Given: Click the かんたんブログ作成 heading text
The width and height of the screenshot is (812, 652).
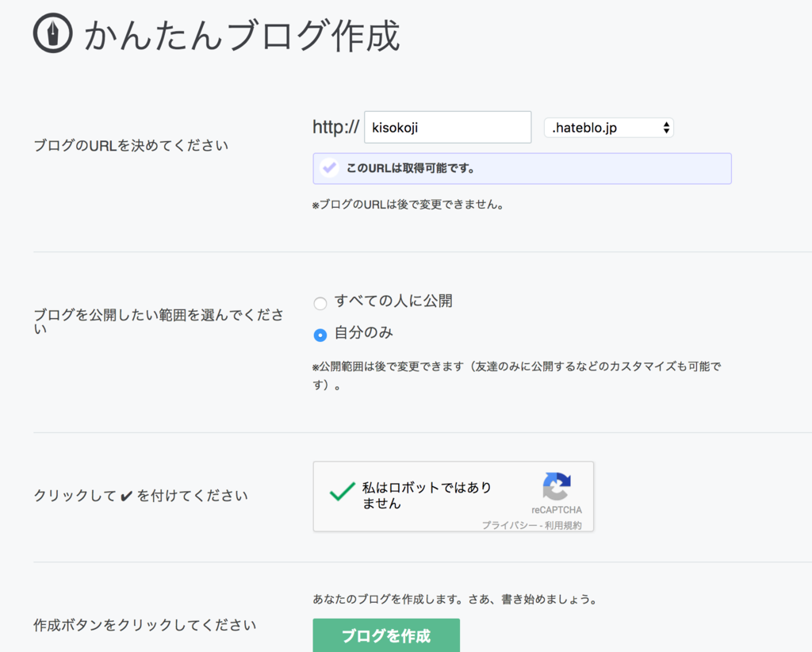Looking at the screenshot, I should click(242, 36).
